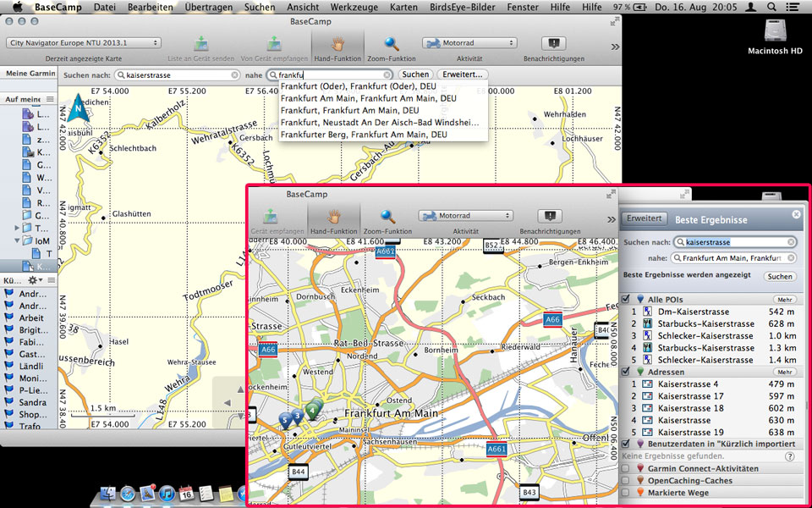Image resolution: width=812 pixels, height=508 pixels.
Task: Uncheck the Benutzerdaten checkbox
Action: [626, 444]
